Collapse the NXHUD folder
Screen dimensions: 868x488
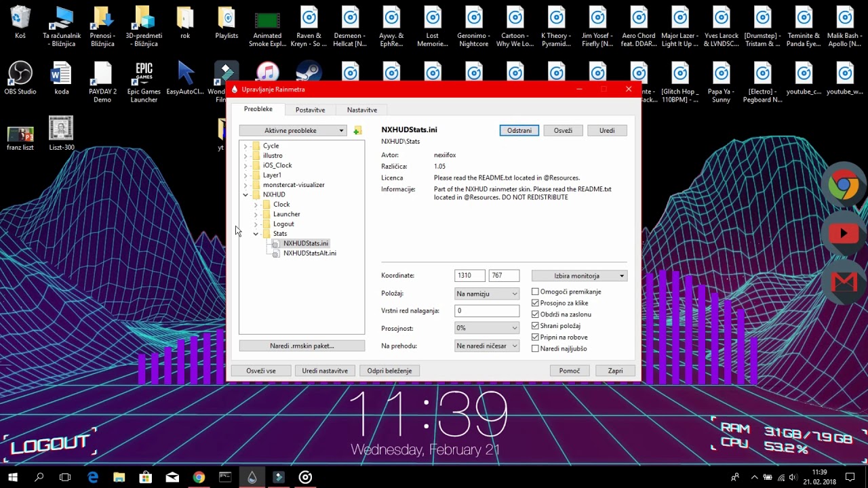[245, 195]
